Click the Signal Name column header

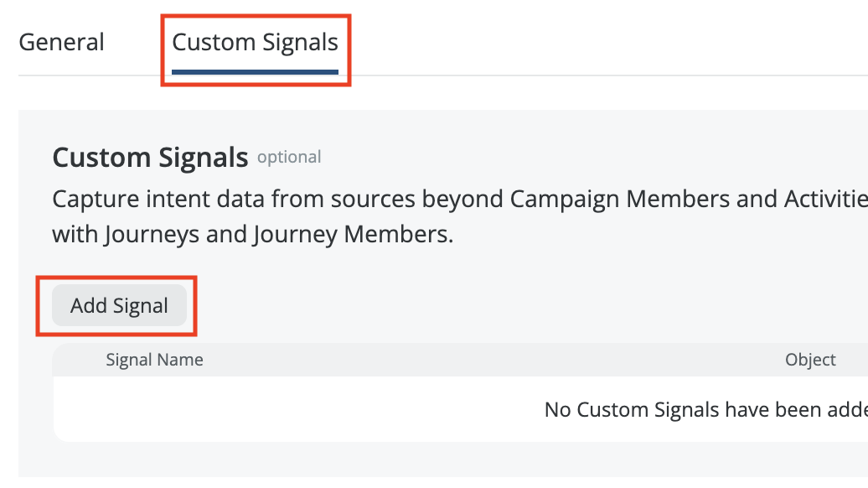154,360
